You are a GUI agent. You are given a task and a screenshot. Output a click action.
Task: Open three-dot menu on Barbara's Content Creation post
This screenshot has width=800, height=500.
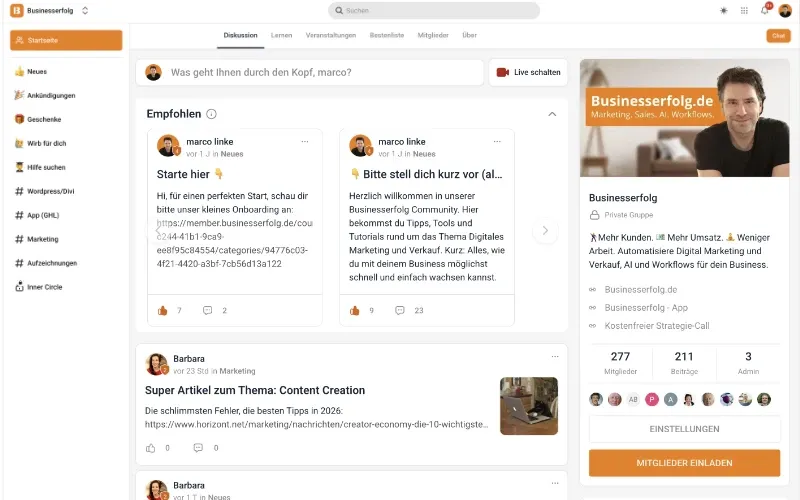coord(555,357)
